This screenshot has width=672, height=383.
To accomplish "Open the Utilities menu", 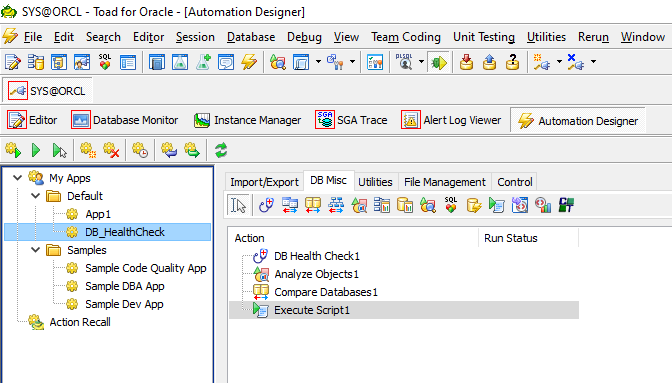I will click(546, 37).
